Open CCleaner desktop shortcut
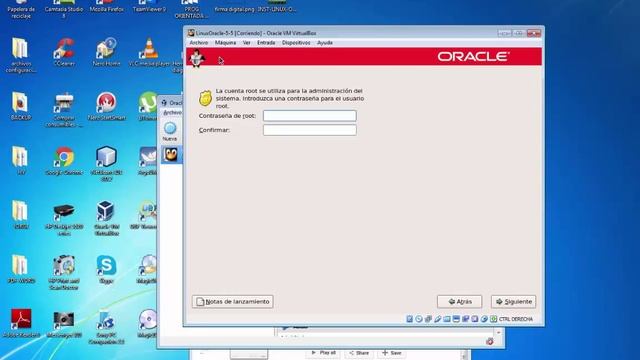The width and height of the screenshot is (640, 360). (x=64, y=52)
